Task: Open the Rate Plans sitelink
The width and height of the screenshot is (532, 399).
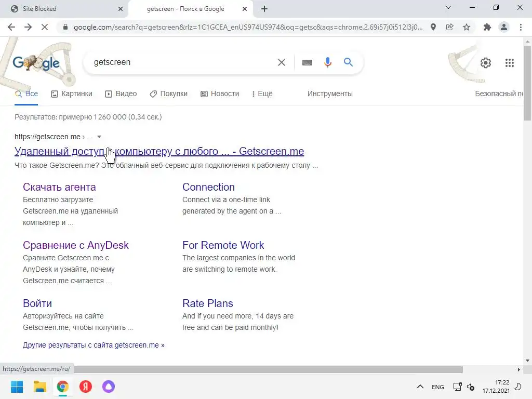Action: point(208,303)
